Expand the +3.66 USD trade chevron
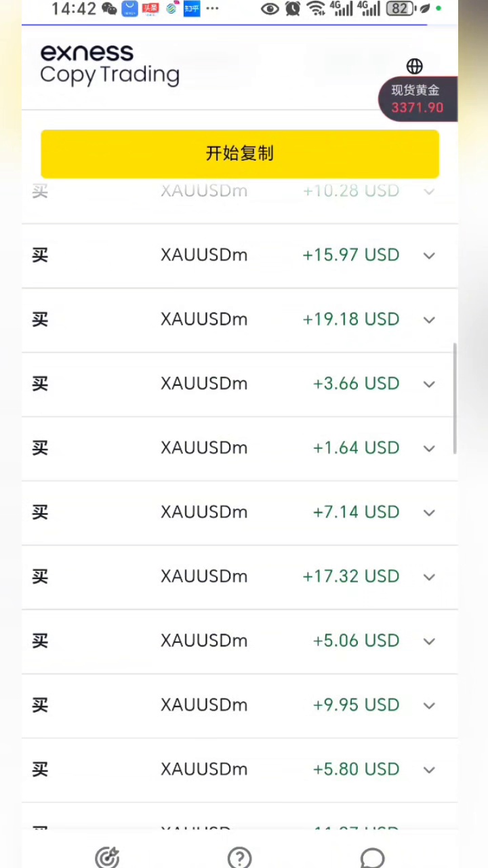This screenshot has width=488, height=868. (x=429, y=384)
